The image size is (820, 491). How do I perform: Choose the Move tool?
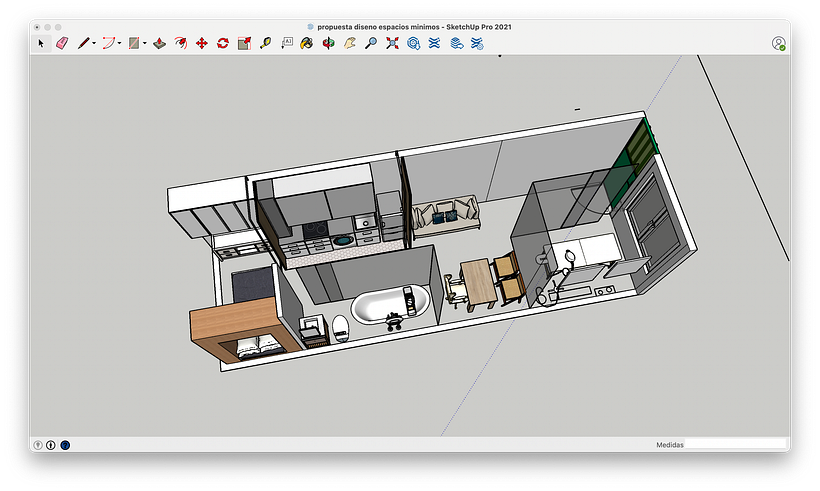[x=202, y=43]
